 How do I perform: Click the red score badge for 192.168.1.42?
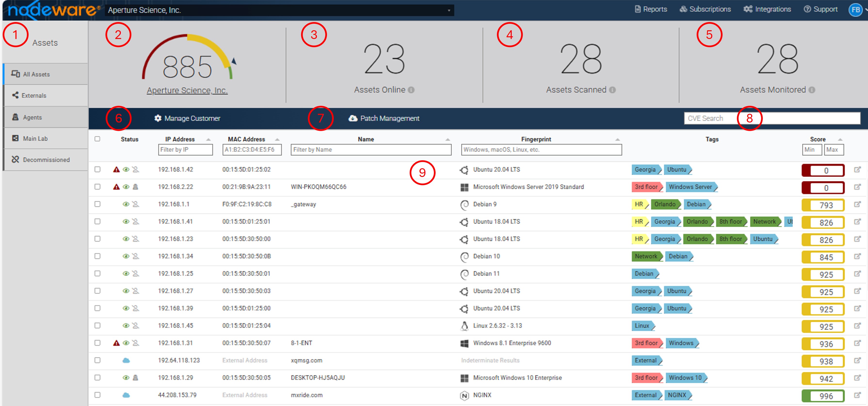point(823,170)
